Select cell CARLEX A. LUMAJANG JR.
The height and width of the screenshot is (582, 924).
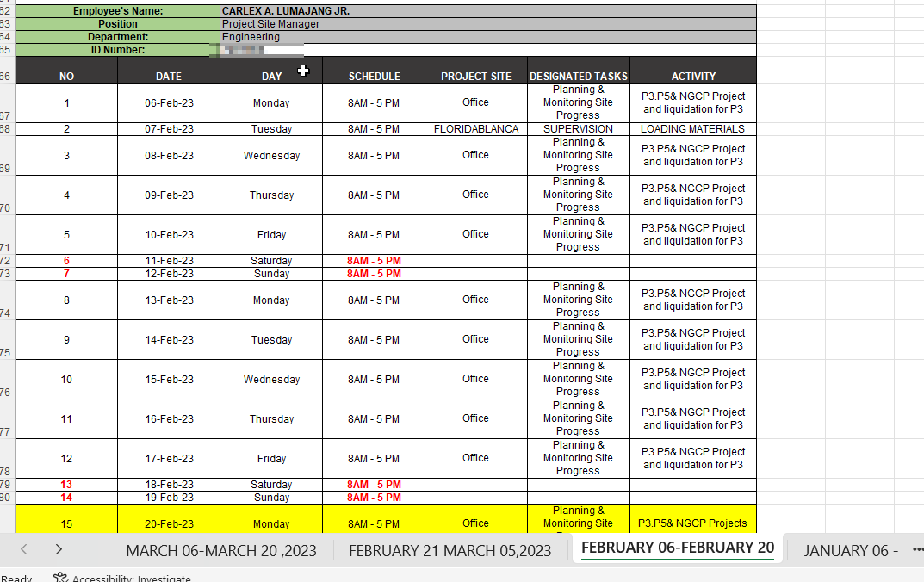488,11
